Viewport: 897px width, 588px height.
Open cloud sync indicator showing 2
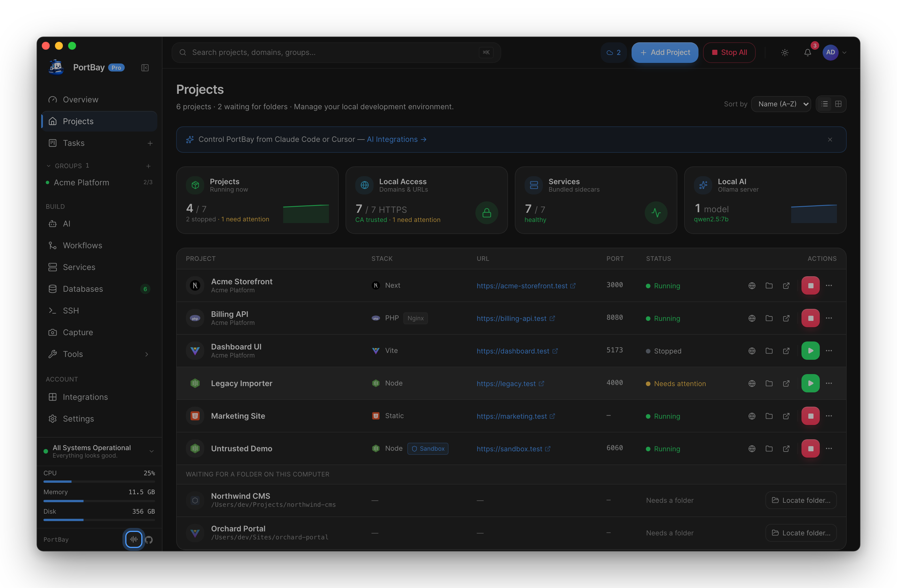614,53
